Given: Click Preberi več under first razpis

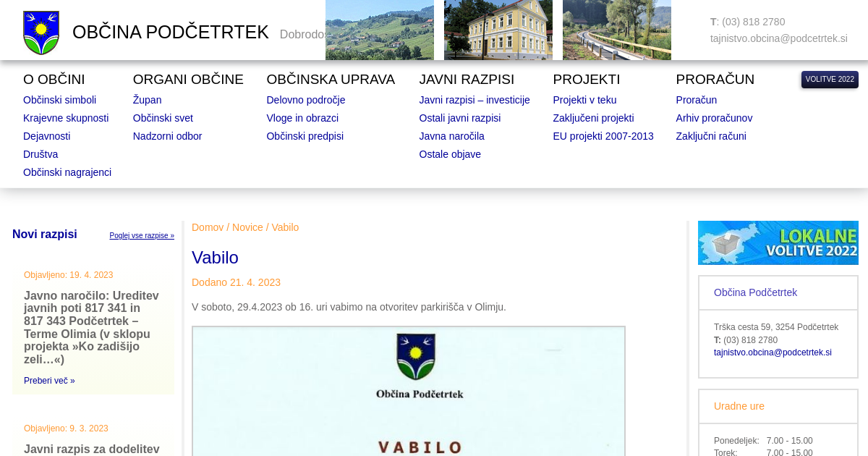Looking at the screenshot, I should 49,381.
